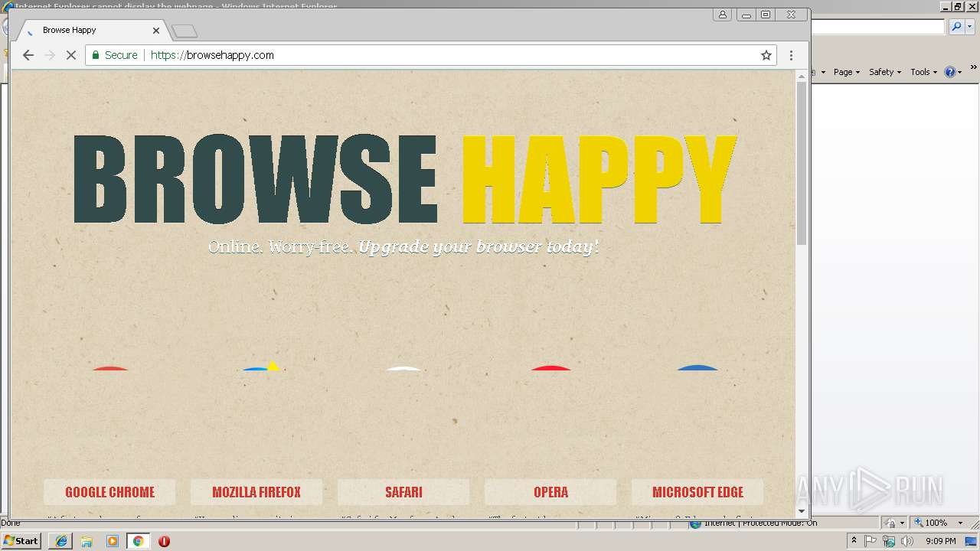Open the Chrome three-dot menu

pos(791,55)
